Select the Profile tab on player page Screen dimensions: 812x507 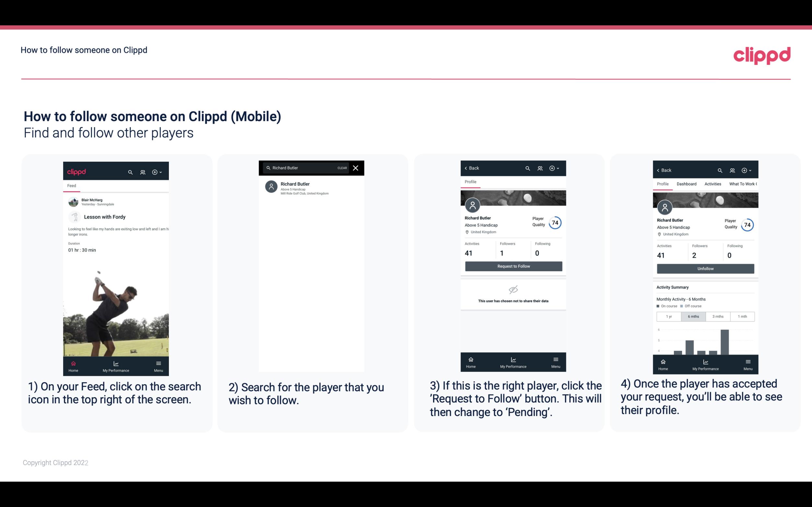click(x=470, y=182)
